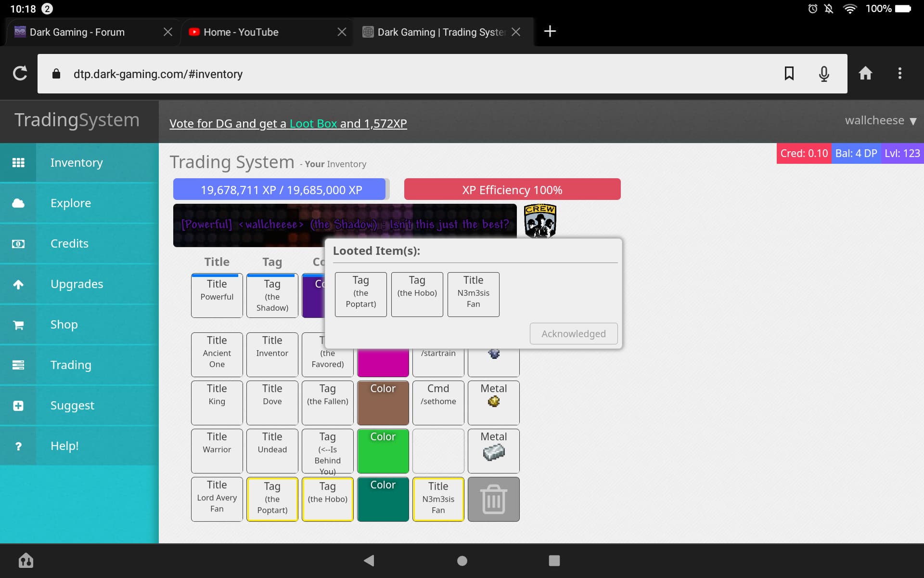Open the wallcheese account dropdown
The width and height of the screenshot is (924, 578).
pos(881,120)
